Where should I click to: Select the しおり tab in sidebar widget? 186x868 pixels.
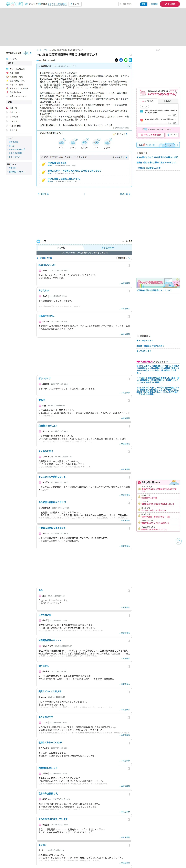coord(168,101)
